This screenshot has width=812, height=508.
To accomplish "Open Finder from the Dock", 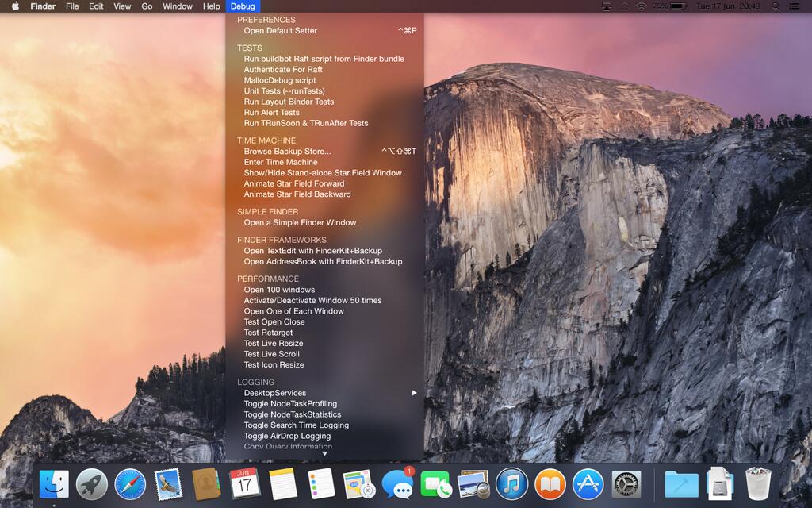I will [x=54, y=484].
